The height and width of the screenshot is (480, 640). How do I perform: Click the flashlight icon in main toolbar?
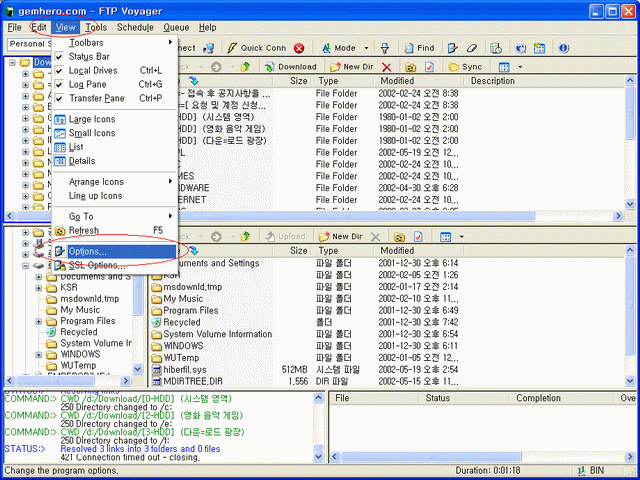tap(384, 48)
